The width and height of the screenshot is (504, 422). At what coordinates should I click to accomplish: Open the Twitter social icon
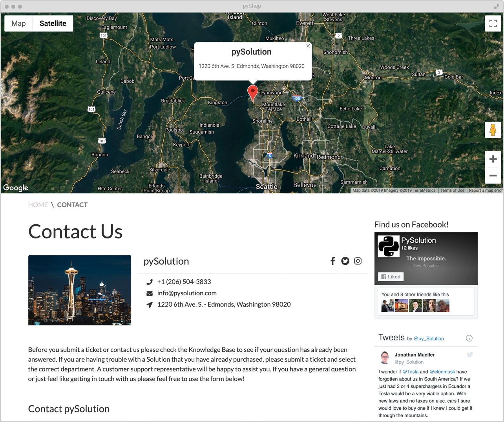(345, 261)
